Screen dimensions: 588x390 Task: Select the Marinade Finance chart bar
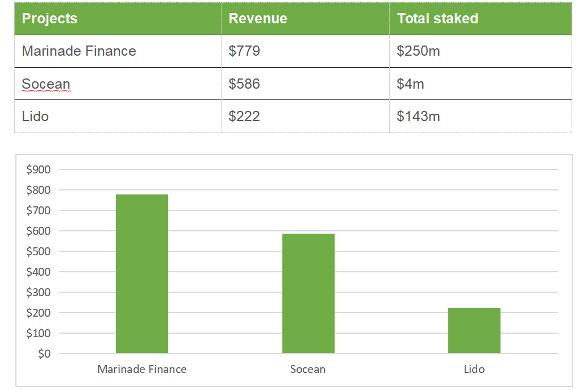tap(142, 273)
